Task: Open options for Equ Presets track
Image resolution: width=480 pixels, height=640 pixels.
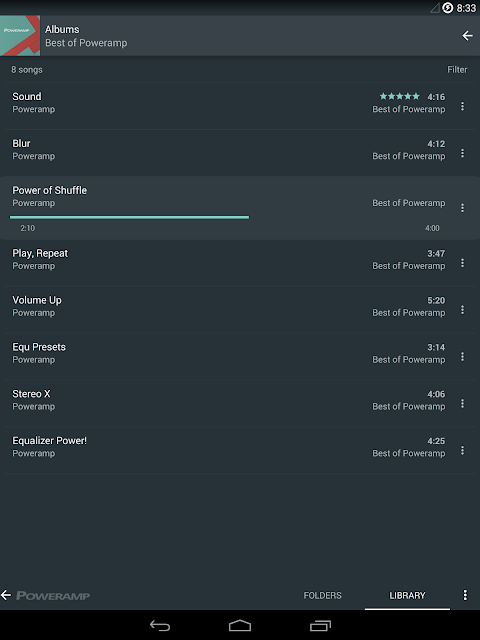Action: point(462,357)
